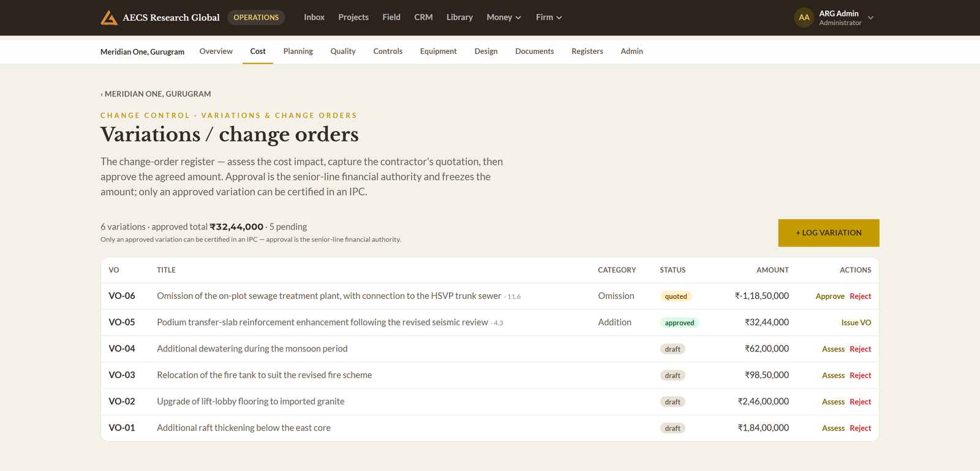The height and width of the screenshot is (471, 980).
Task: Click the VO-05 identifier
Action: (122, 322)
